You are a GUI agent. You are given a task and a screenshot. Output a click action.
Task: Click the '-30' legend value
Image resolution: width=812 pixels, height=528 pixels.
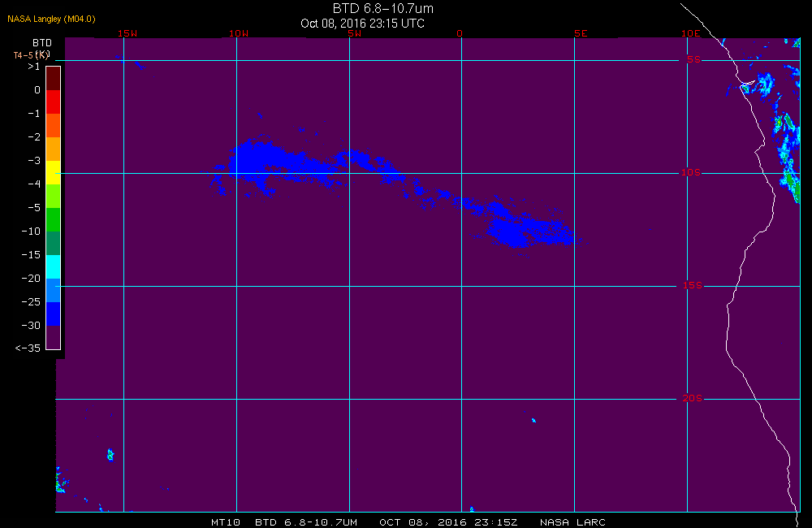31,326
